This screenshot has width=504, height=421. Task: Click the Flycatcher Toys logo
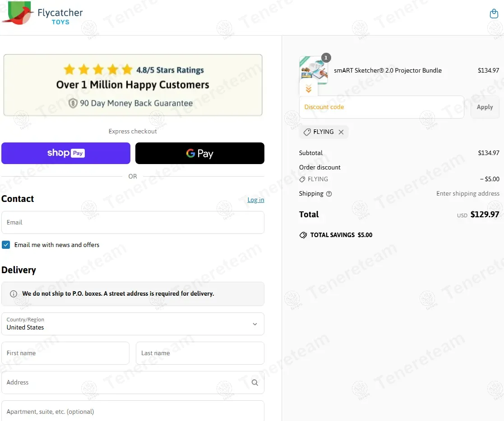(42, 14)
